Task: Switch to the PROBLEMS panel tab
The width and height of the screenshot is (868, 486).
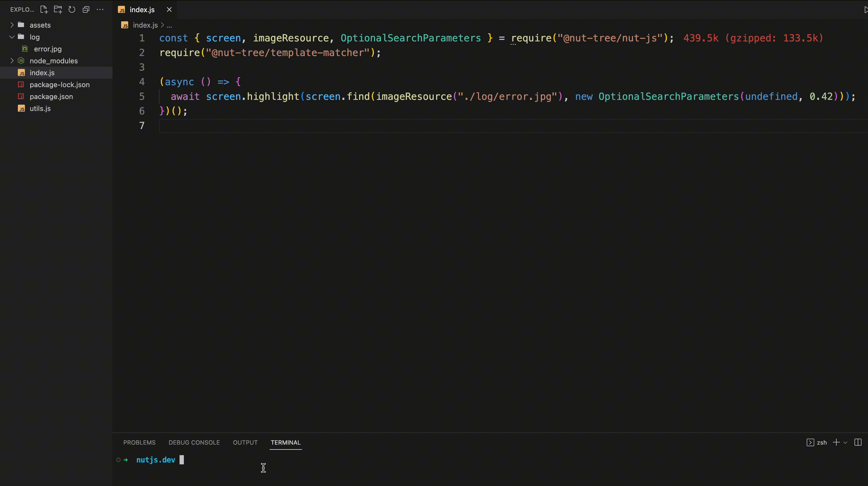Action: tap(139, 442)
